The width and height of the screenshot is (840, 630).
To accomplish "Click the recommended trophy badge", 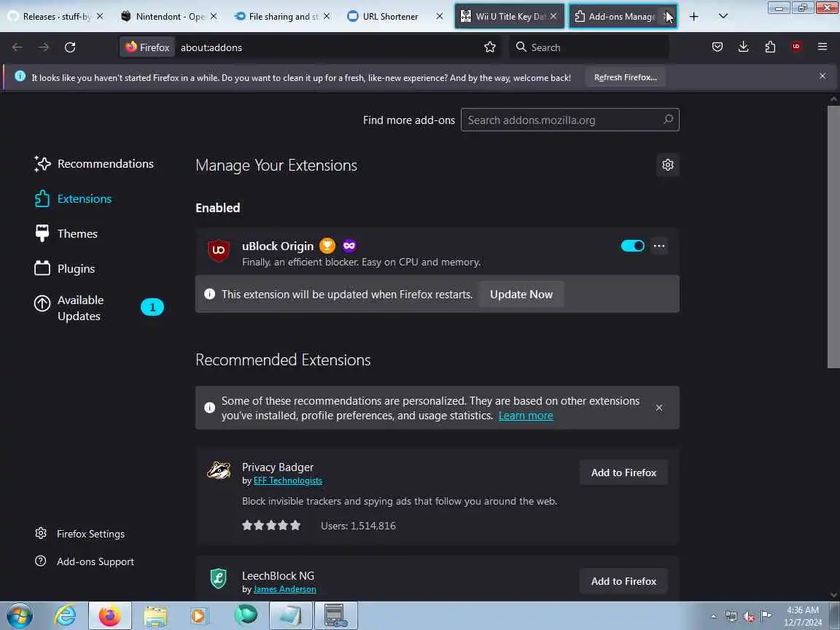I will coord(327,246).
